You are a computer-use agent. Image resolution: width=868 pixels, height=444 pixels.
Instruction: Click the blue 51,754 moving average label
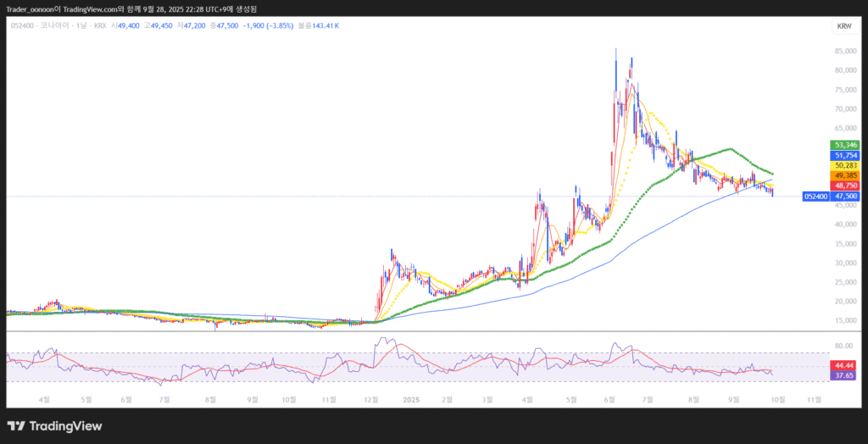[846, 155]
